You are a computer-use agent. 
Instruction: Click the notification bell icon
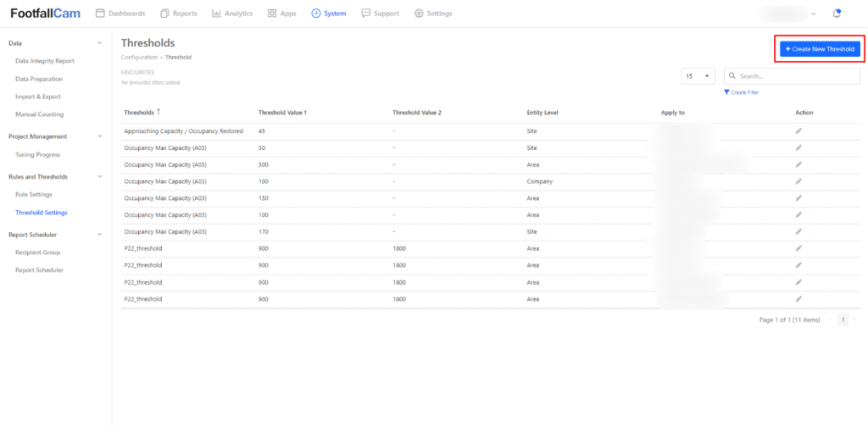pos(837,14)
